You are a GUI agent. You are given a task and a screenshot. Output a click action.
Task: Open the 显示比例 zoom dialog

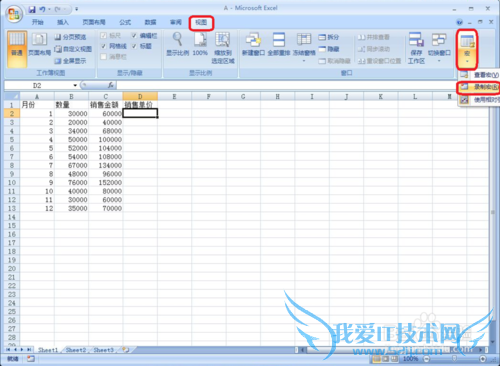click(x=177, y=44)
